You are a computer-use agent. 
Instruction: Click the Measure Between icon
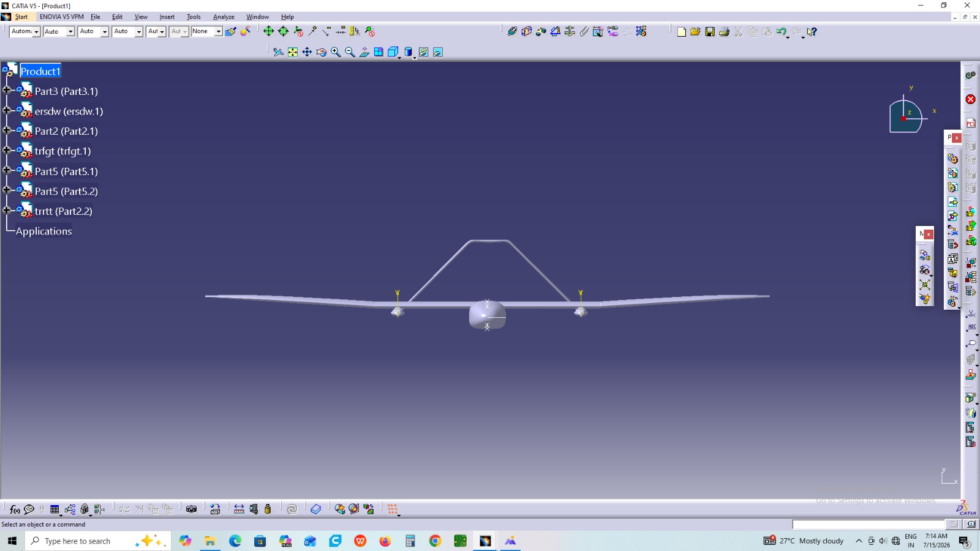[239, 509]
